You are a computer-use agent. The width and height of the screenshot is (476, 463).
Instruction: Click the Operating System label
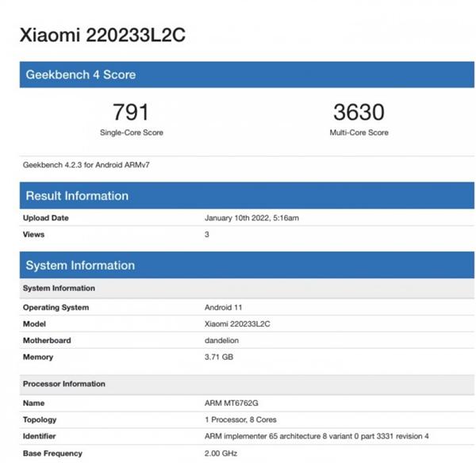point(56,308)
